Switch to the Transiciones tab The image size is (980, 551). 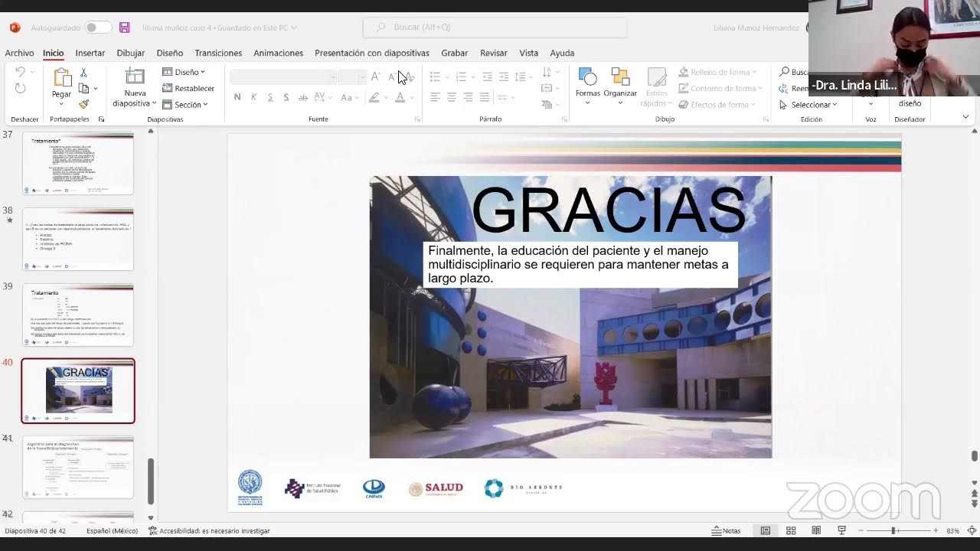click(x=218, y=53)
